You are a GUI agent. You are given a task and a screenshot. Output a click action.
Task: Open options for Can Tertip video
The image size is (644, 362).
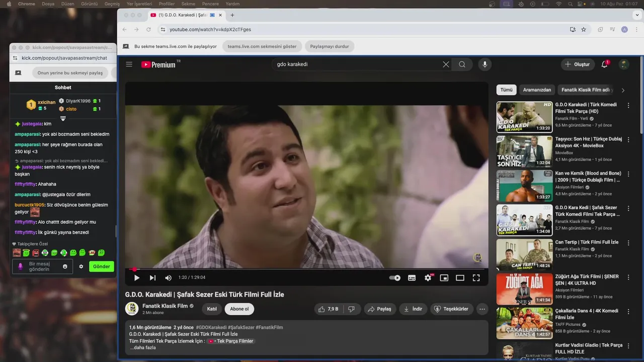(628, 243)
